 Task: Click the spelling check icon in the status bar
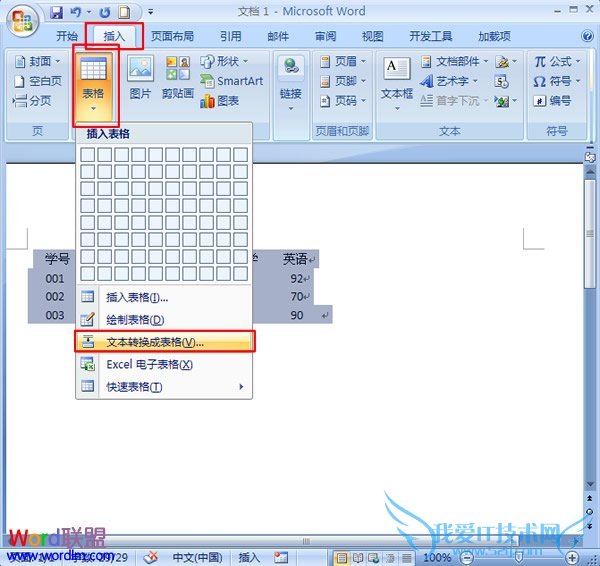[x=150, y=557]
